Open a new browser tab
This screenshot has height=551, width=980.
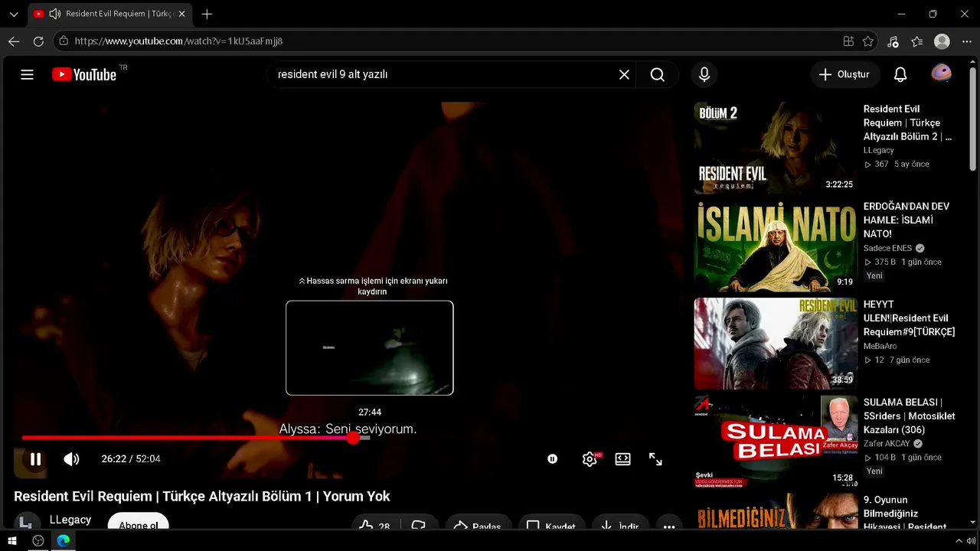click(207, 14)
